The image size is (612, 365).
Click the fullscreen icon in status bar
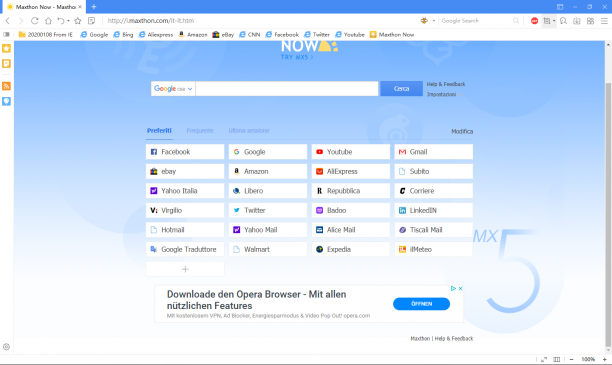[x=544, y=360]
